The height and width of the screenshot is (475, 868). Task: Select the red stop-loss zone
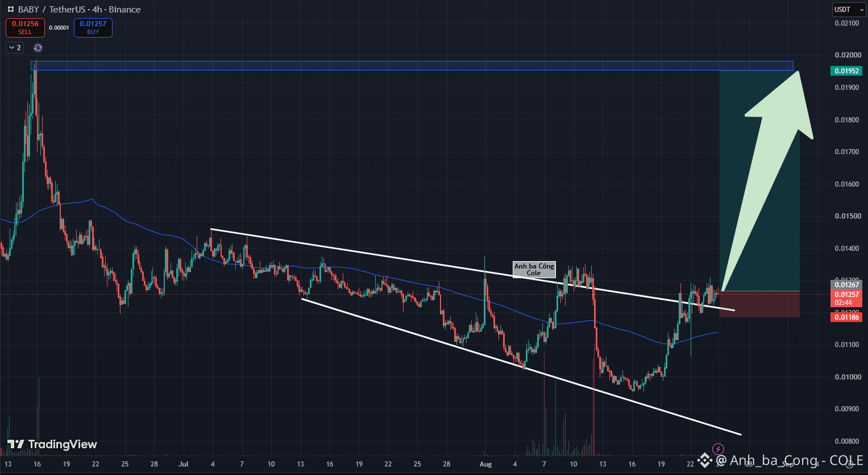[759, 304]
